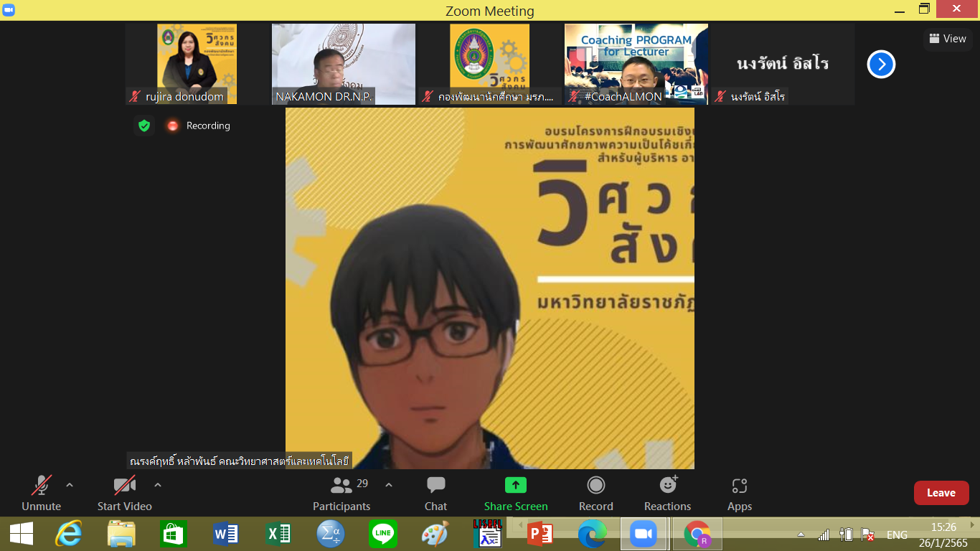Open the network signal tray icon
This screenshot has height=551, width=980.
click(824, 535)
